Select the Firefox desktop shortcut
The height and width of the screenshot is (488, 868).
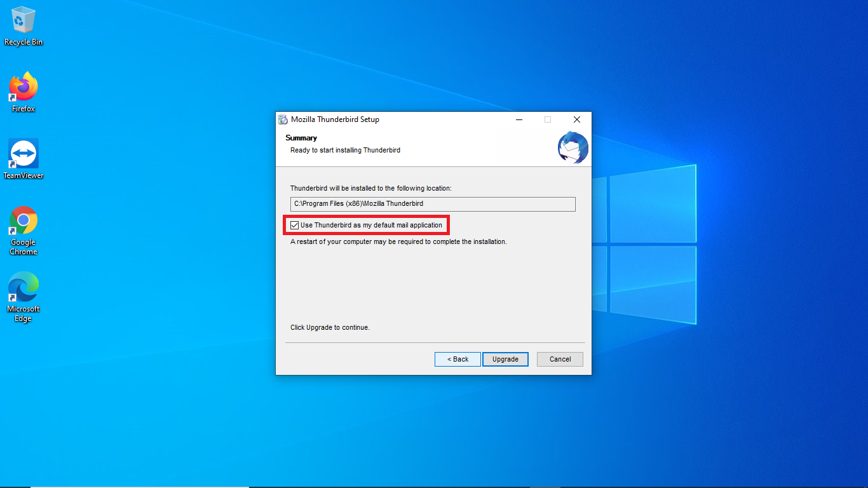point(24,93)
